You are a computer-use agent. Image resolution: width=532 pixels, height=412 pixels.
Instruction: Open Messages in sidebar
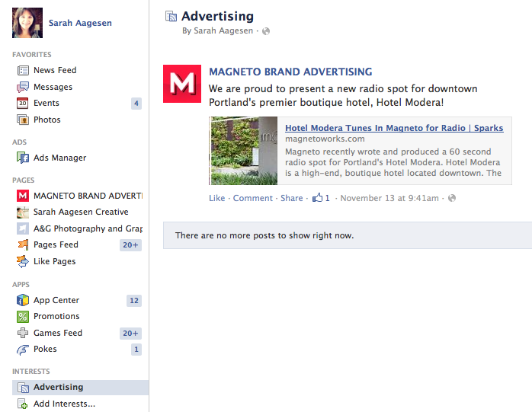(x=53, y=87)
